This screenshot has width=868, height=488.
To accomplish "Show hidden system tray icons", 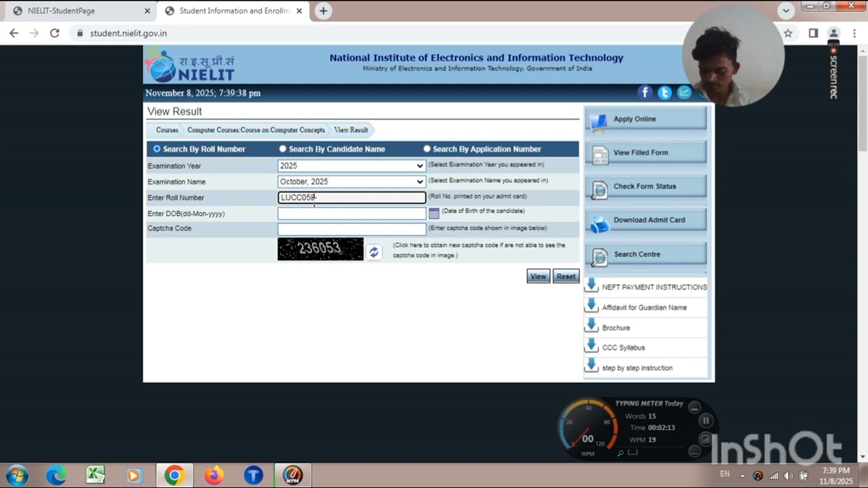I will tap(743, 476).
